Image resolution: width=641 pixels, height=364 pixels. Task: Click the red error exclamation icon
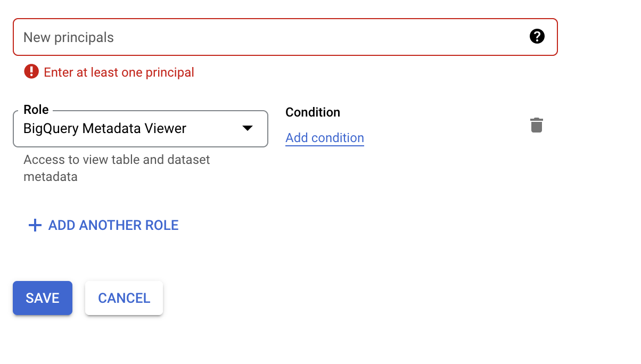31,71
